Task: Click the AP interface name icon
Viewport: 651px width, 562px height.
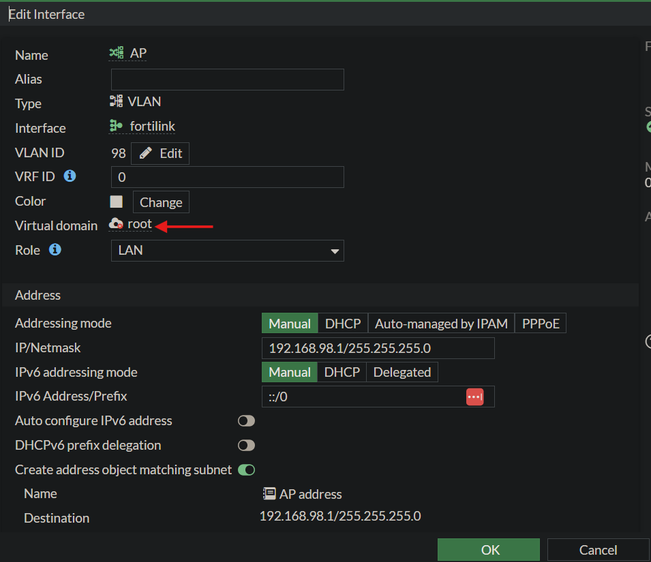Action: pos(116,53)
